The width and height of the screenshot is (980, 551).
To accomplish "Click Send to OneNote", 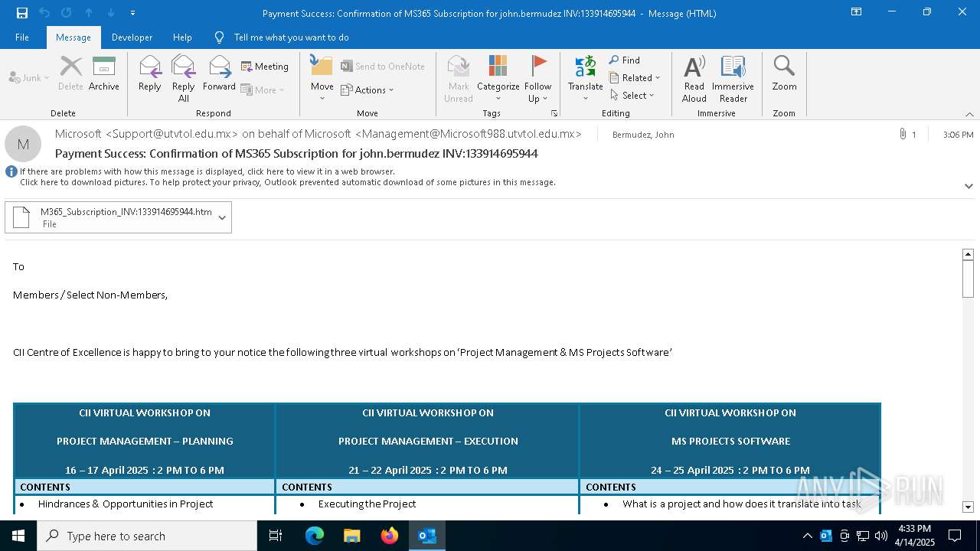I will (x=383, y=67).
